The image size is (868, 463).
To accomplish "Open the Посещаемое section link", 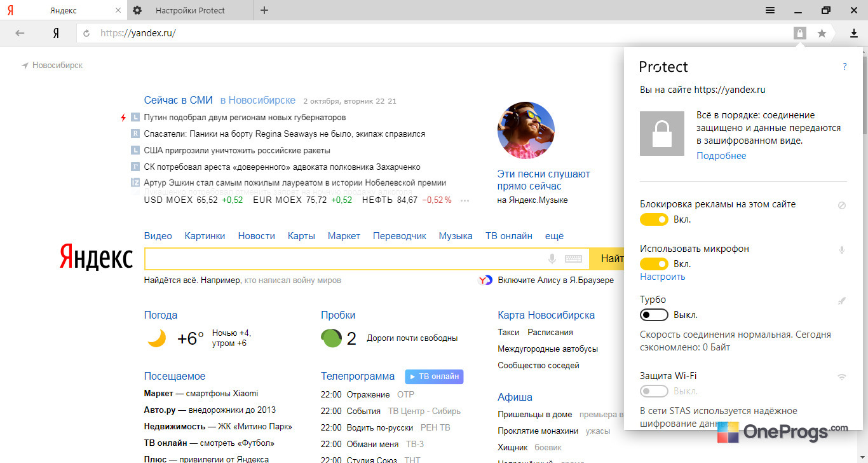I will point(175,376).
